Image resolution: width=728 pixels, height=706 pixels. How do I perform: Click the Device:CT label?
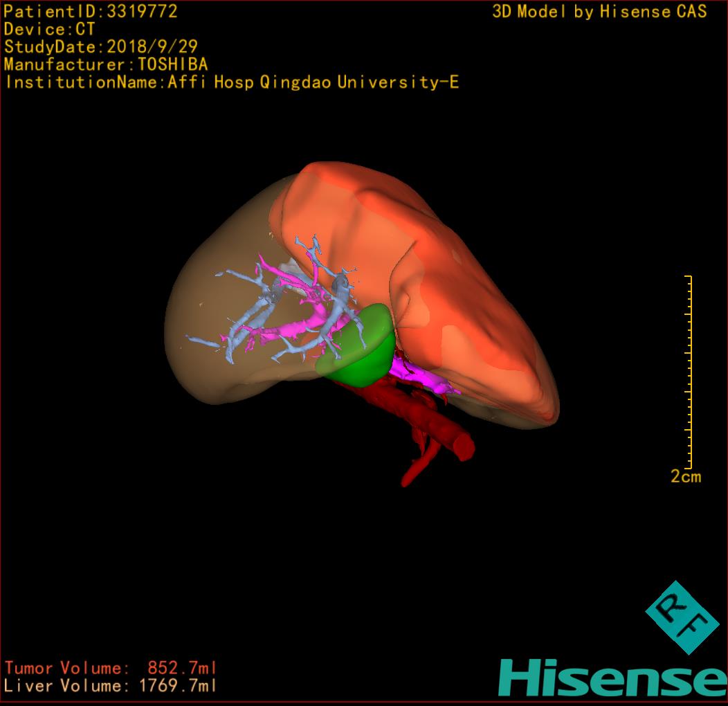click(x=49, y=29)
